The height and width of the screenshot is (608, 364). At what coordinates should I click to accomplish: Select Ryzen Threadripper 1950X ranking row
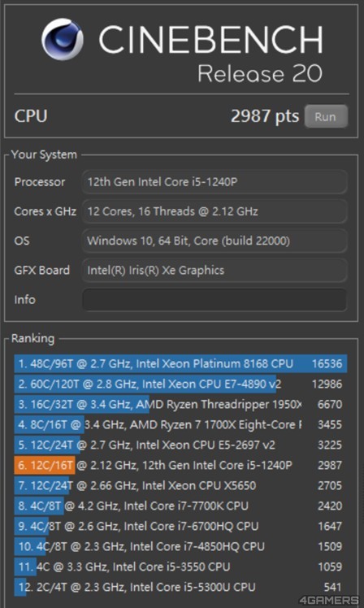(180, 405)
